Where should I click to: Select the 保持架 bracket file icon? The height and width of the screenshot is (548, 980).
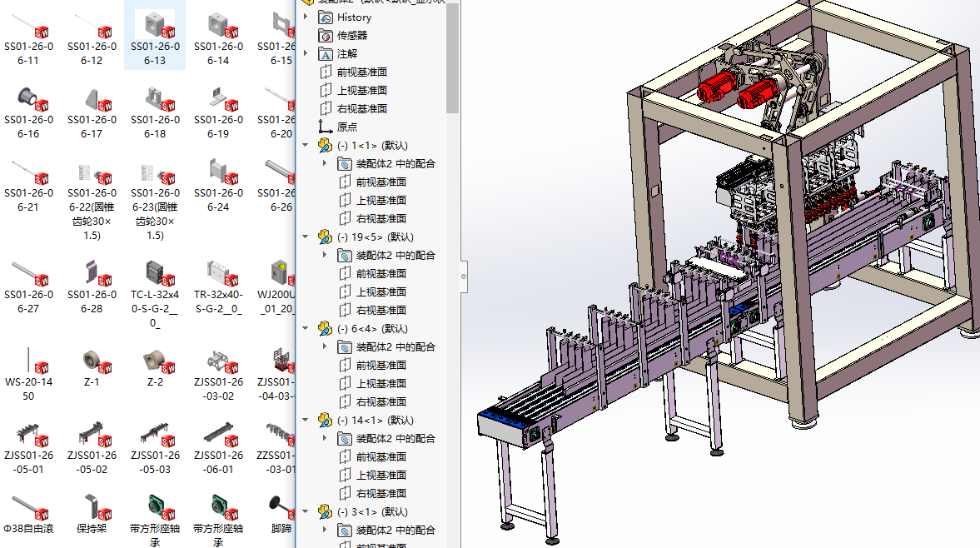92,506
